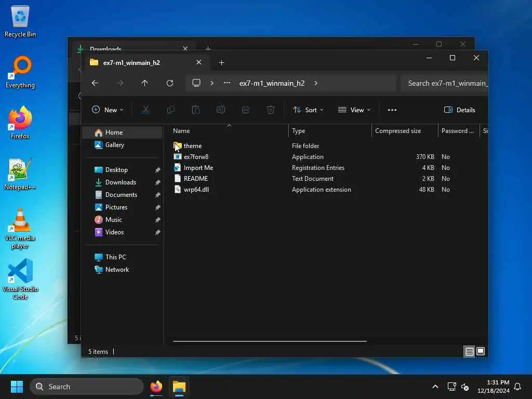Open the Windows Start menu

tap(17, 387)
